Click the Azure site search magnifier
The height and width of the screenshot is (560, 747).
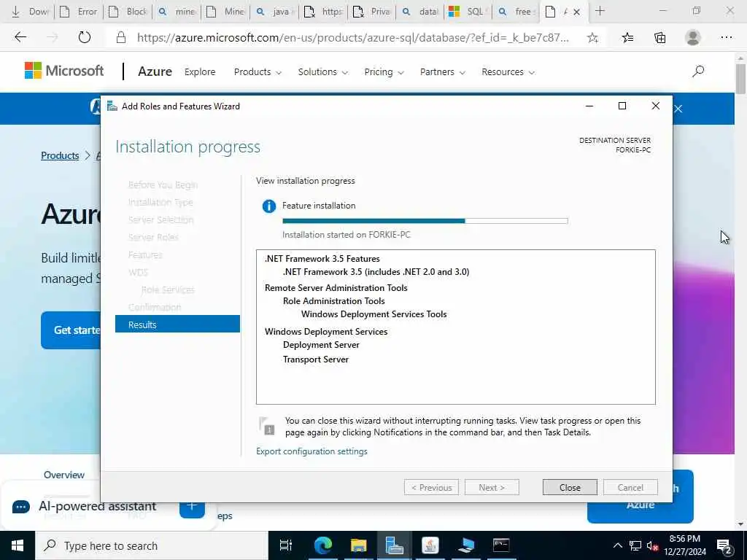point(698,71)
